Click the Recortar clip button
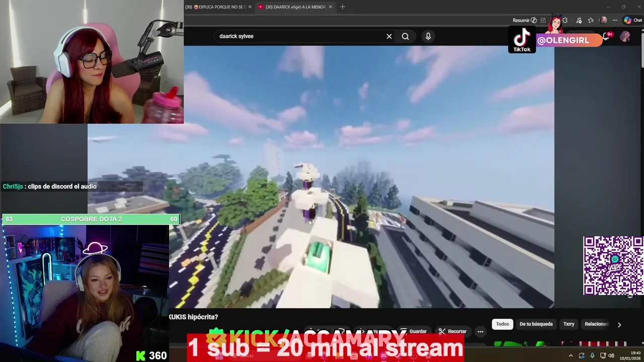 pyautogui.click(x=452, y=331)
